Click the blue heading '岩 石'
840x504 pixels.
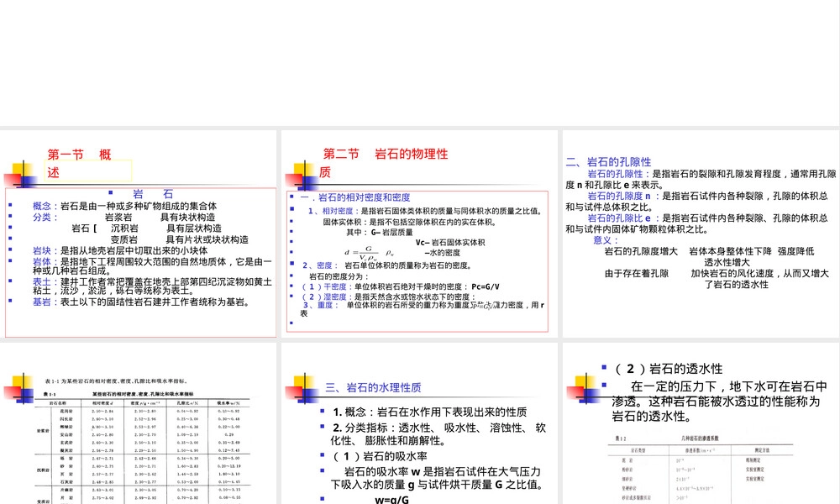point(153,194)
